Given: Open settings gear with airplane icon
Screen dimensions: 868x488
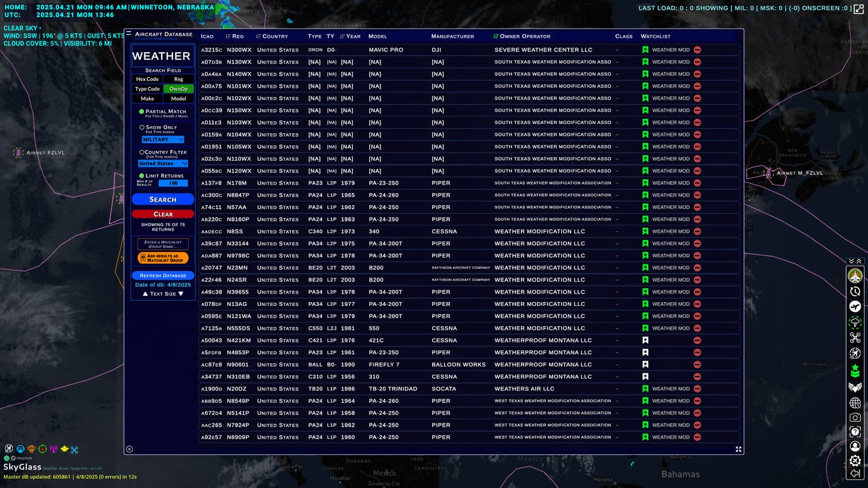Looking at the screenshot, I should [855, 461].
